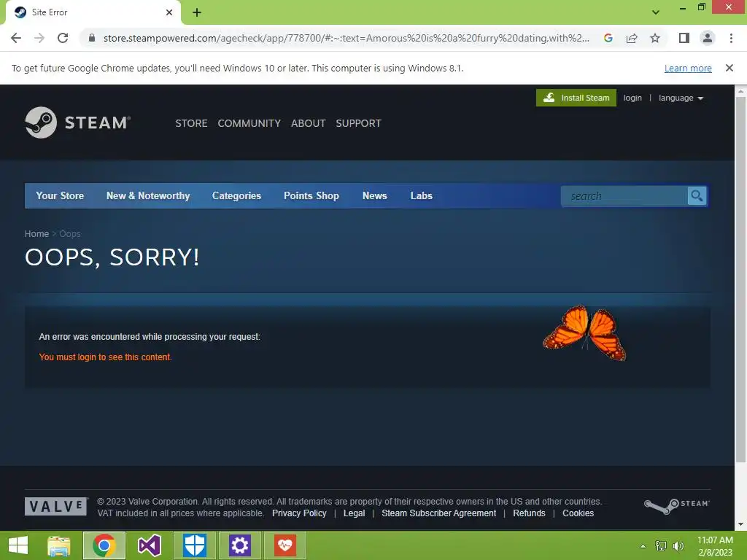This screenshot has width=747, height=560.
Task: Click the padlock site info icon
Action: (92, 38)
